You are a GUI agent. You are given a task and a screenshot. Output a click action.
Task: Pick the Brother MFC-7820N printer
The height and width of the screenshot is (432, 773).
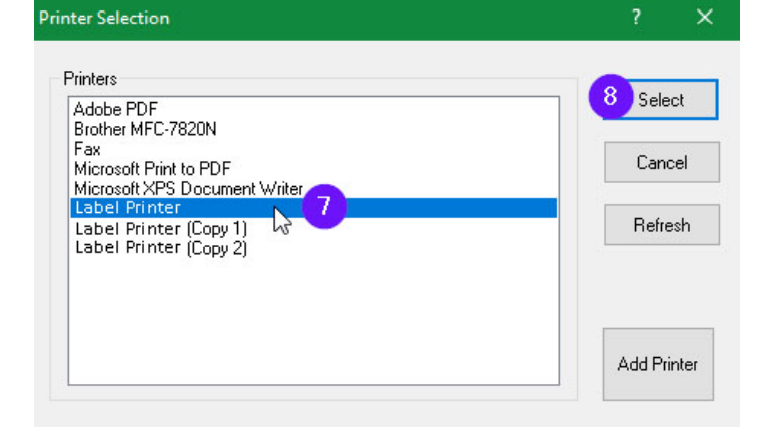click(145, 129)
